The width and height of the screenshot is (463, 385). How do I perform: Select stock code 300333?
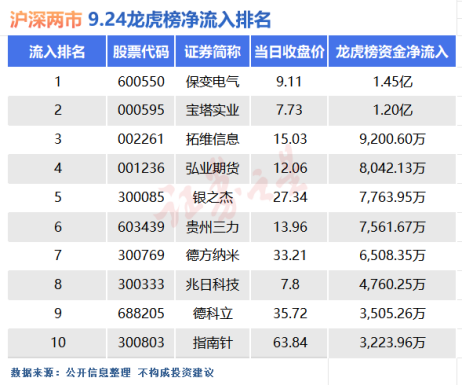(x=141, y=284)
